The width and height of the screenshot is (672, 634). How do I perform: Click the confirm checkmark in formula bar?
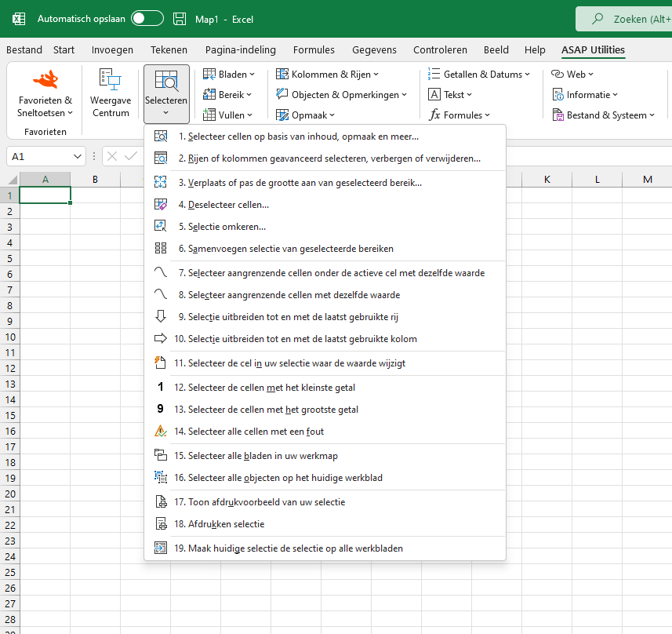tap(131, 156)
